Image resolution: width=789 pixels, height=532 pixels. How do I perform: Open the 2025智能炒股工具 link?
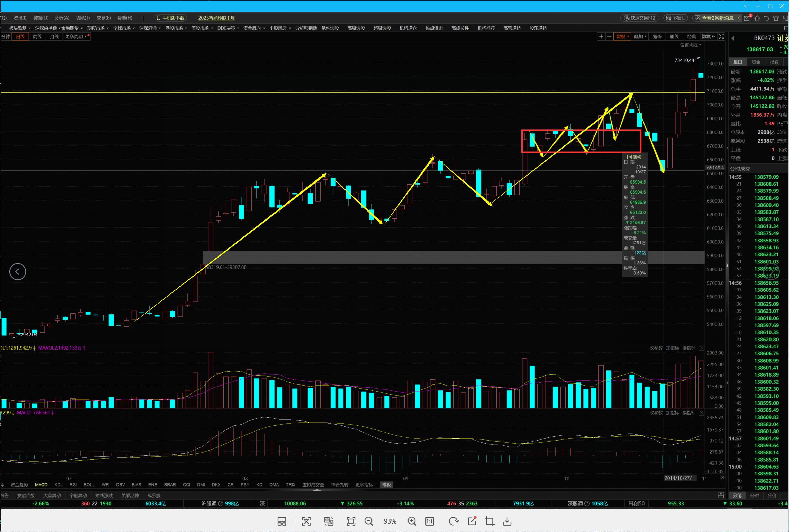(x=216, y=18)
